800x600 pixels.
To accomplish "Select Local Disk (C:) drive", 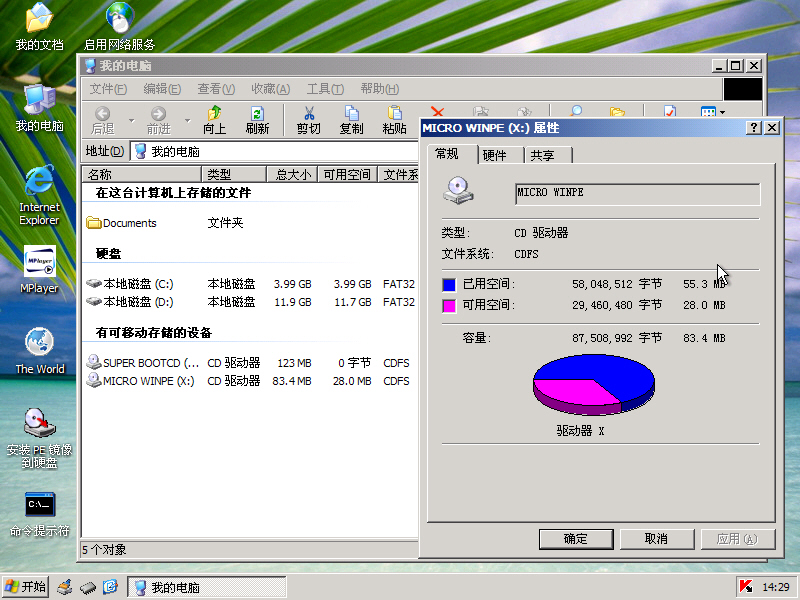I will coord(130,284).
